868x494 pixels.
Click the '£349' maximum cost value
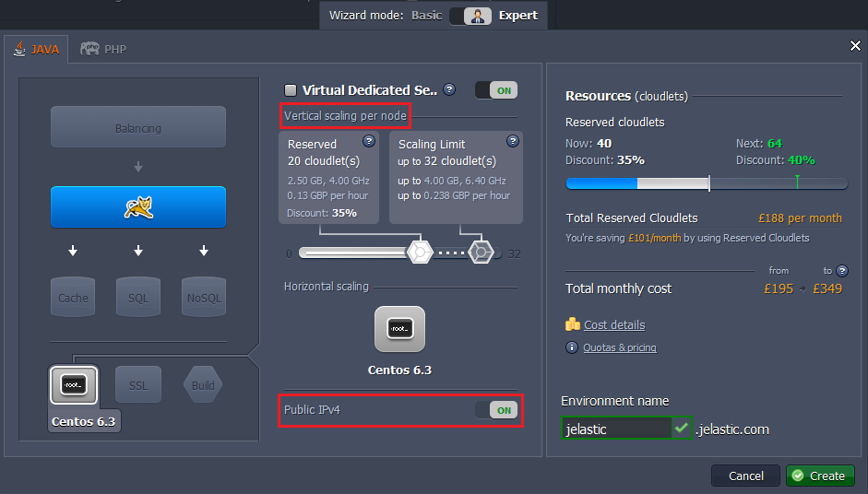tap(827, 288)
